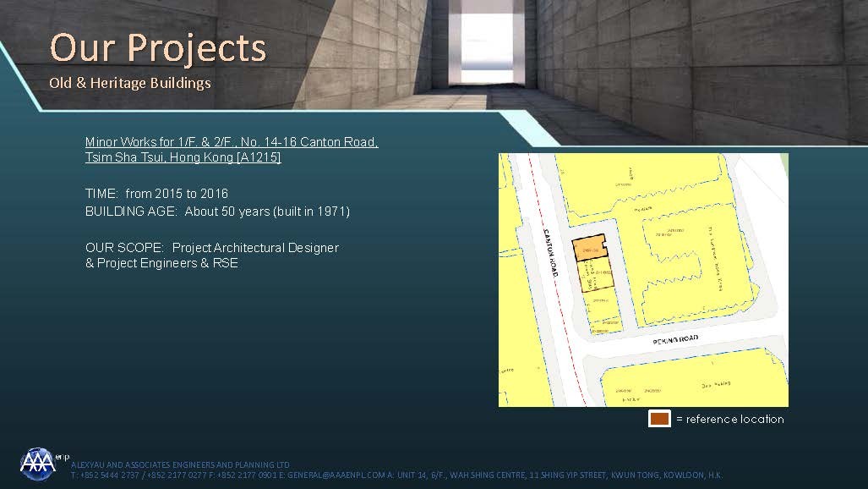This screenshot has width=868, height=489.
Task: Click the '= reference location' legend text
Action: pos(730,419)
